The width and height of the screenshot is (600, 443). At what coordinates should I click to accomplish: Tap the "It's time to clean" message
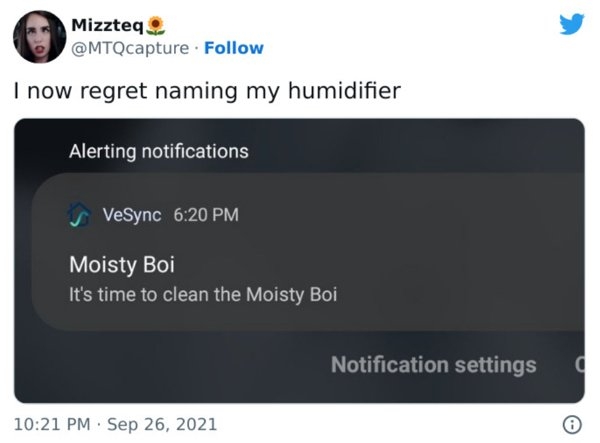pyautogui.click(x=202, y=295)
